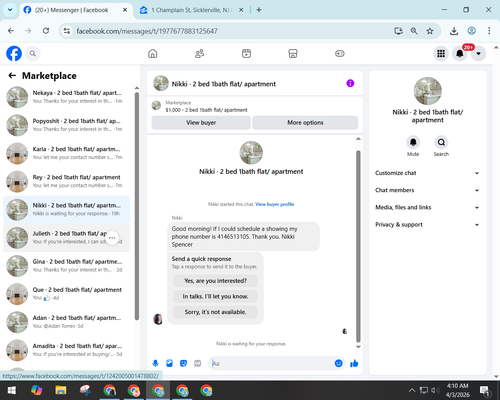The width and height of the screenshot is (500, 400).
Task: Switch to the Messenger | Facebook tab
Action: (x=75, y=10)
